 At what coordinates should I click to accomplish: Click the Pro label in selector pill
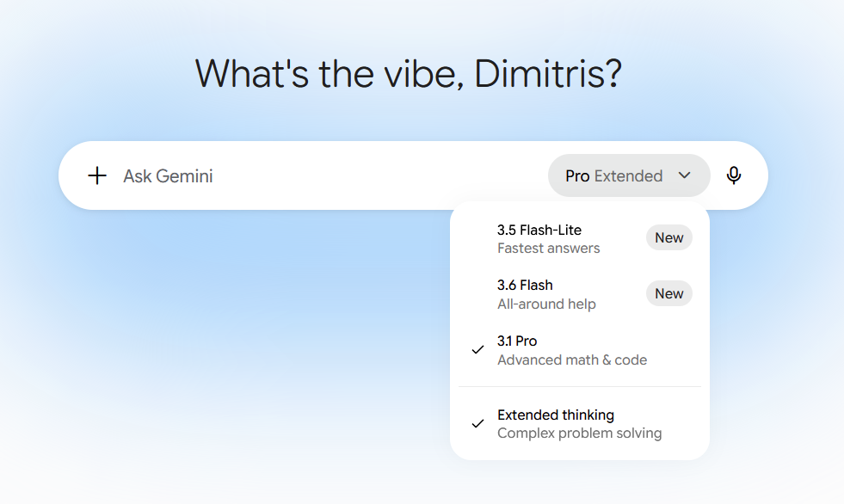click(x=577, y=176)
